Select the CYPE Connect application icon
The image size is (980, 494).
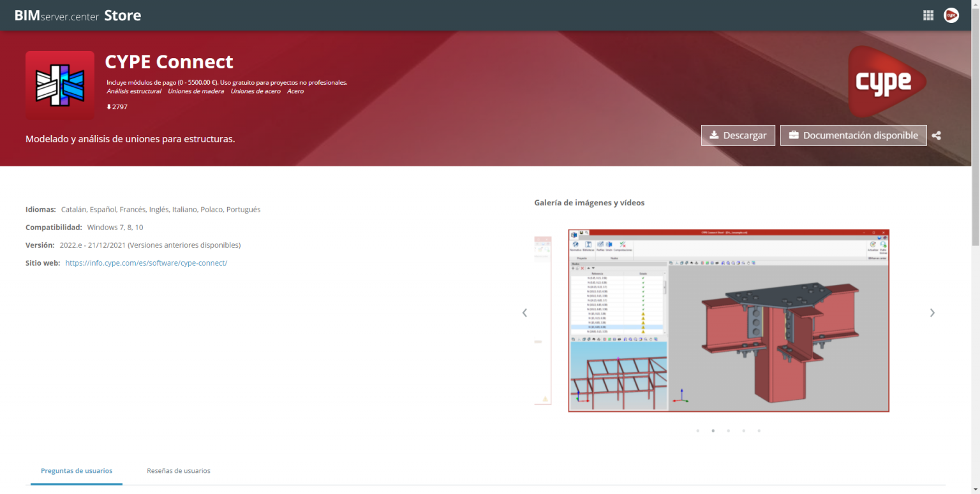59,85
